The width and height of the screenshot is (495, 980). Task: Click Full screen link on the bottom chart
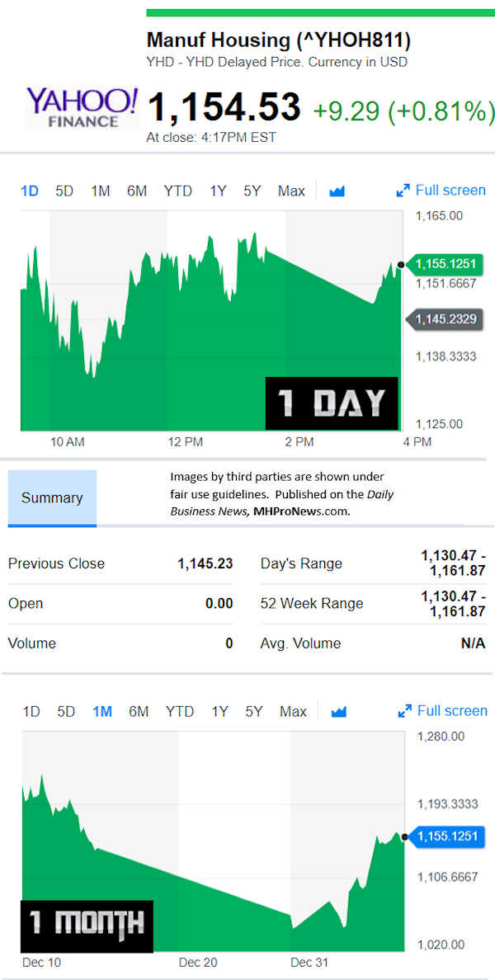click(452, 711)
